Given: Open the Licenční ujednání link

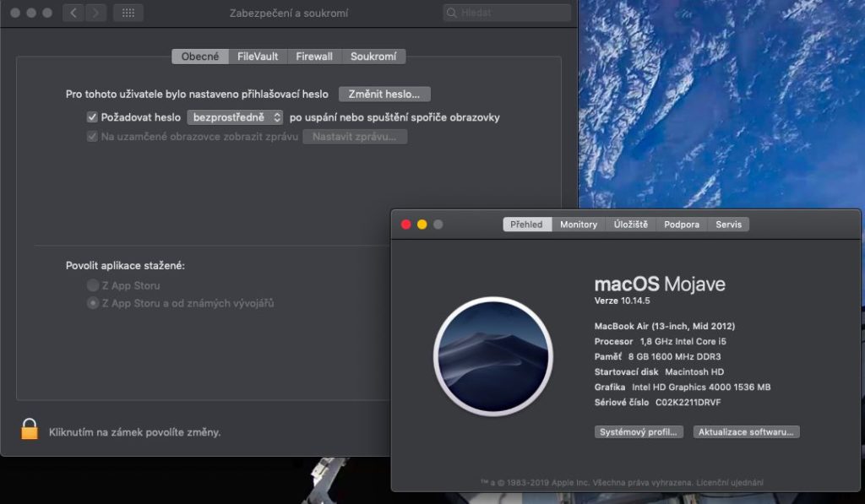Looking at the screenshot, I should 730,483.
